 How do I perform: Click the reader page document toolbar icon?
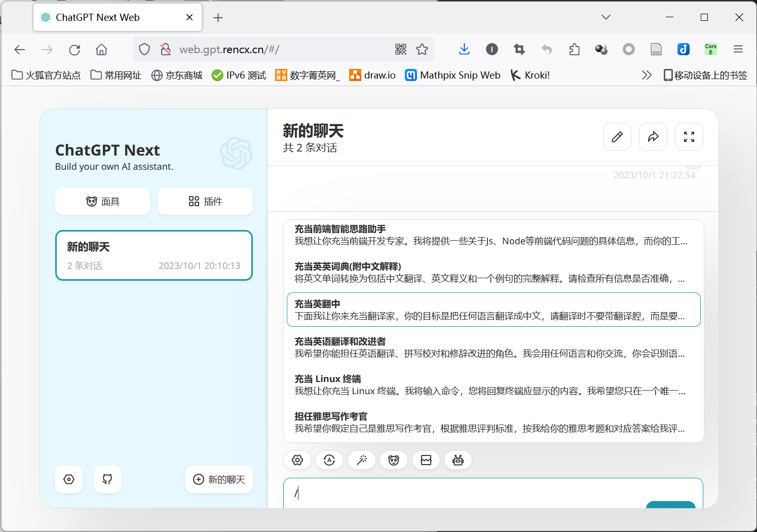(x=656, y=49)
